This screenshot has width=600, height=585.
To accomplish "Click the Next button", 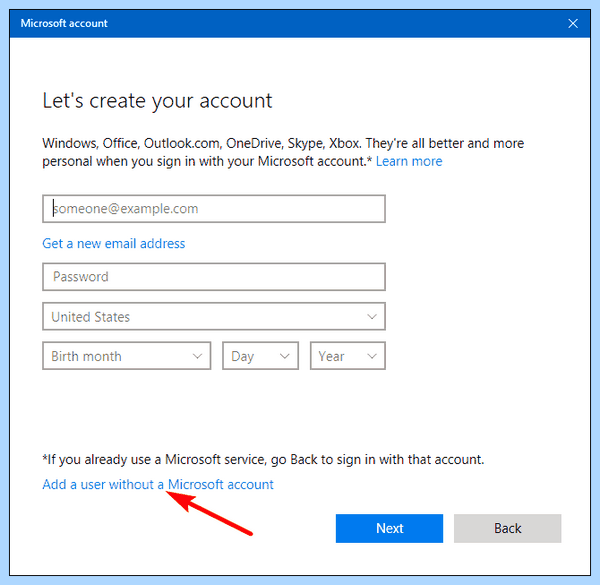I will click(389, 528).
